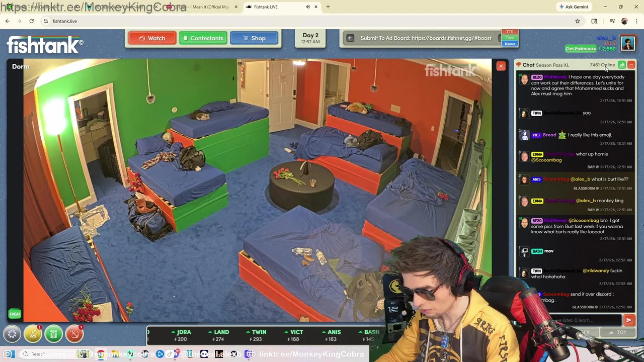View site information icon in address bar
Screen dimensions: 644x362
46,21
